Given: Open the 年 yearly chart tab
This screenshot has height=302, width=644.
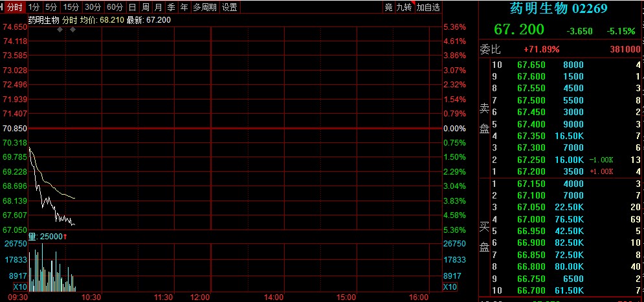Looking at the screenshot, I should pyautogui.click(x=184, y=7).
